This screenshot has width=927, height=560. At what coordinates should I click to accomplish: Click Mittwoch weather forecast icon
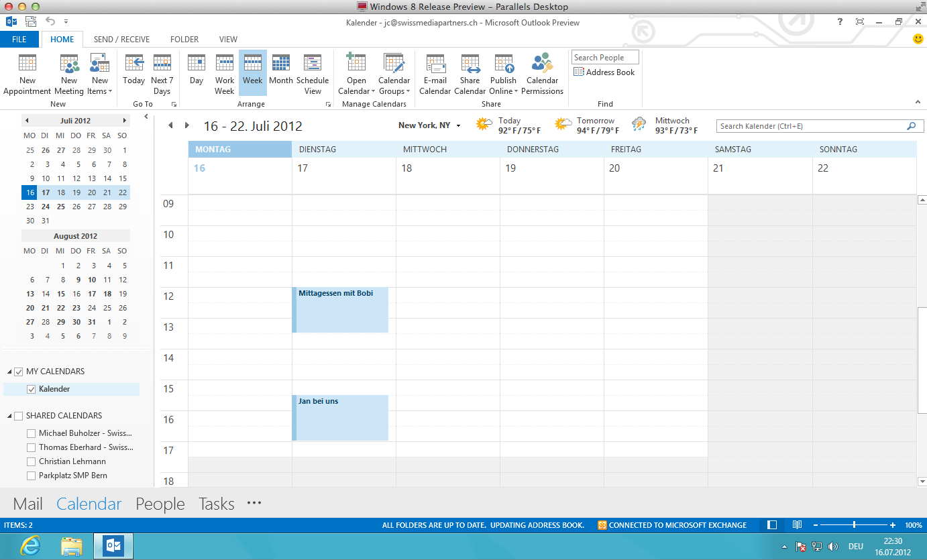tap(640, 125)
